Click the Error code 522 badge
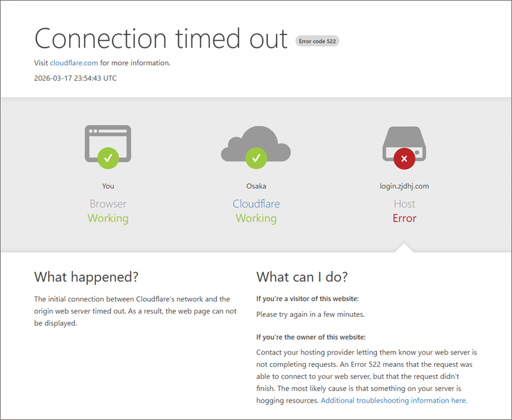512x420 pixels. [x=317, y=41]
